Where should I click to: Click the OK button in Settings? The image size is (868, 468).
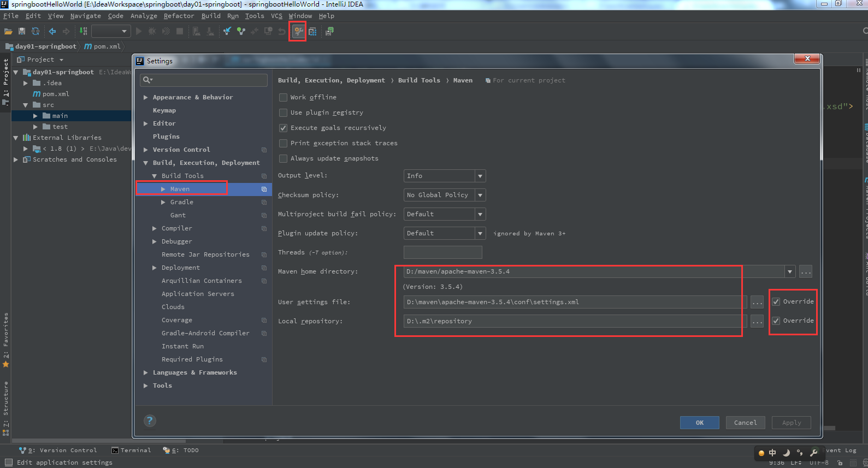click(x=700, y=423)
